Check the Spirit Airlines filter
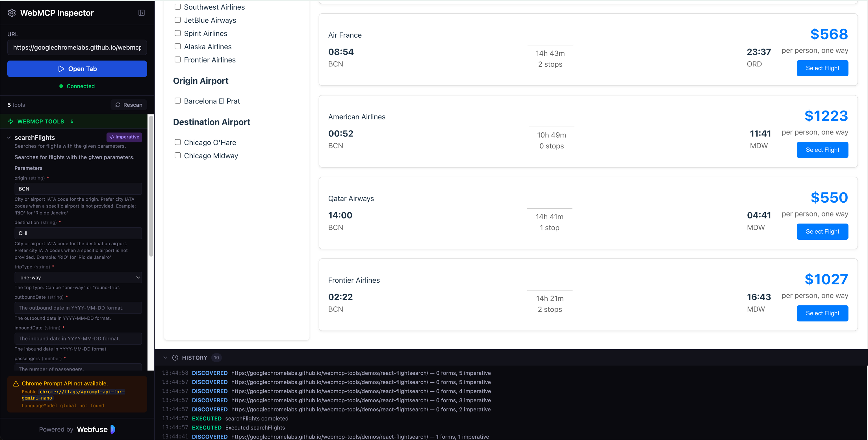This screenshot has height=440, width=868. (x=177, y=33)
